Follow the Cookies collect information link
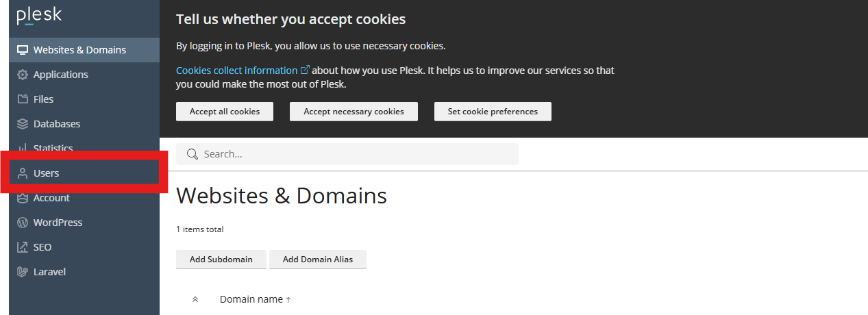 pyautogui.click(x=236, y=71)
